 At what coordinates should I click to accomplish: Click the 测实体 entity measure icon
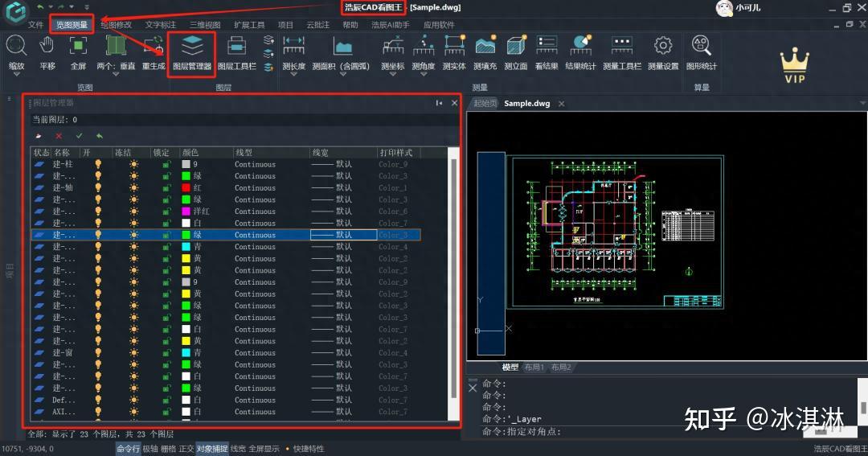click(x=454, y=45)
